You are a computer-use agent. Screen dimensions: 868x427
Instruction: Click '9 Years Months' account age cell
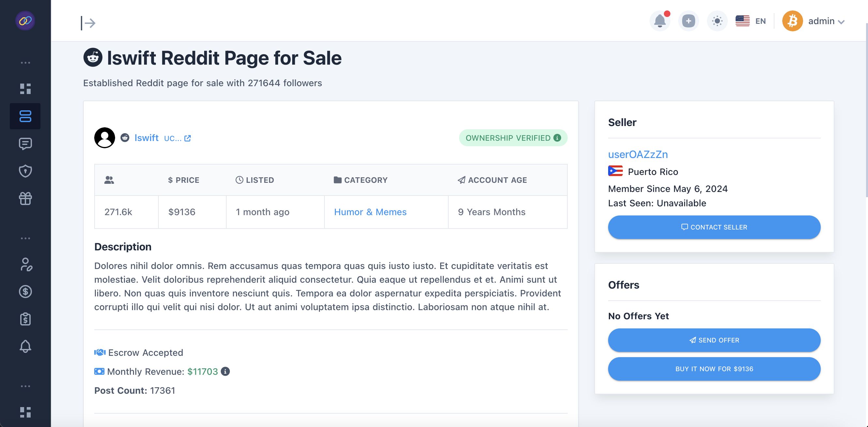pyautogui.click(x=508, y=212)
